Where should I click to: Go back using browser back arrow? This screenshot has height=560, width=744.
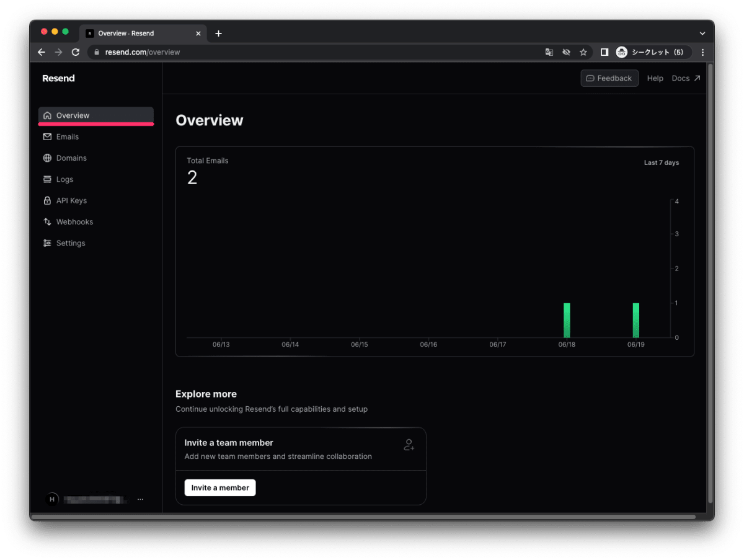pos(42,52)
